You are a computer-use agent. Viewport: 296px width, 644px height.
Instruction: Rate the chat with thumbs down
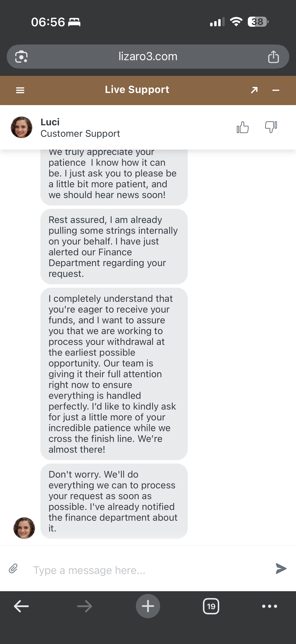pos(271,127)
